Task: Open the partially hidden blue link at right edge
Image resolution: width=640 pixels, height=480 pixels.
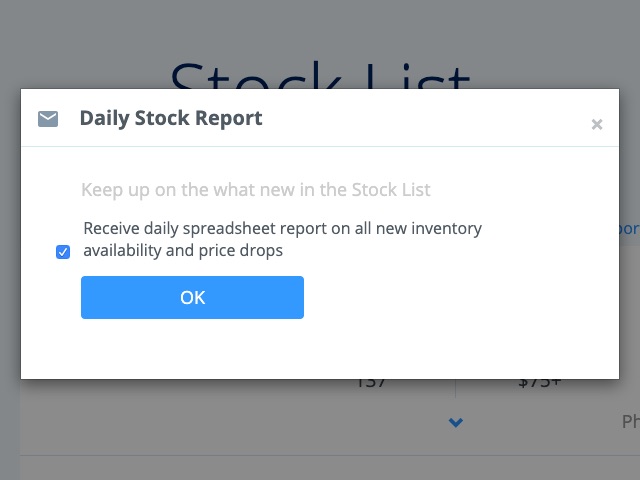Action: coord(629,229)
